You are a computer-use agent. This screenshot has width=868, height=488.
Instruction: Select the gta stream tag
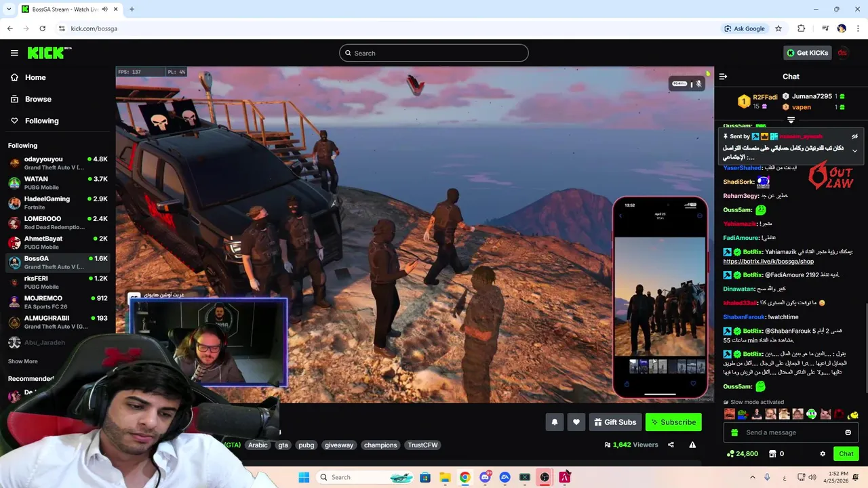[x=283, y=445]
